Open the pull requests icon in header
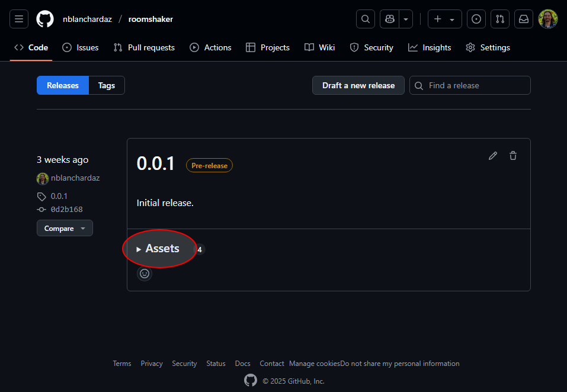The height and width of the screenshot is (392, 567). click(x=500, y=19)
